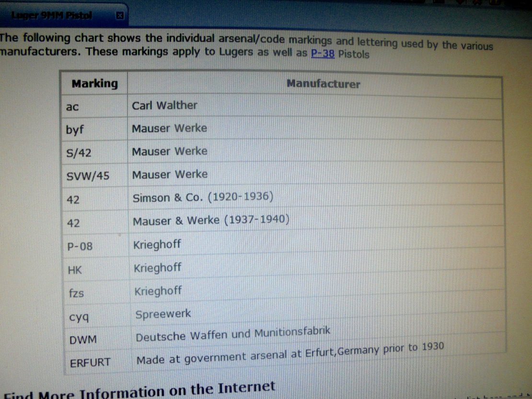Screen dimensions: 532x399
Task: Select the 'ERFURT' marking cell
Action: (x=98, y=363)
